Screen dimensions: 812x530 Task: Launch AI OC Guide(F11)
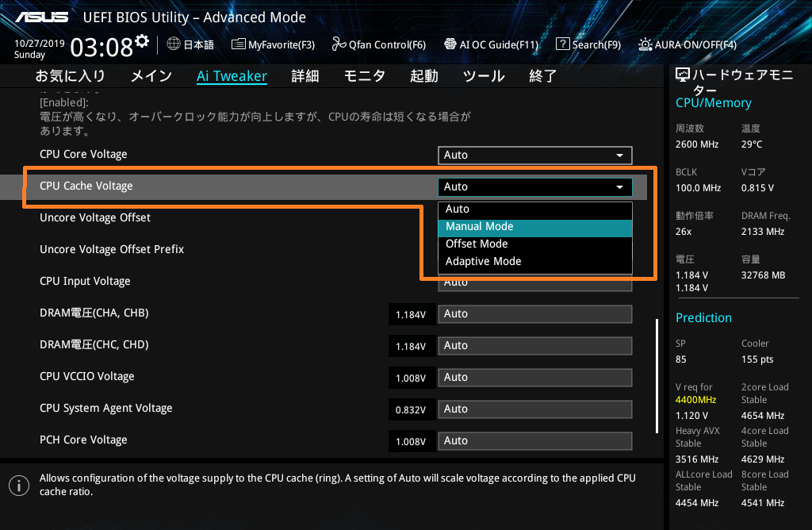492,44
